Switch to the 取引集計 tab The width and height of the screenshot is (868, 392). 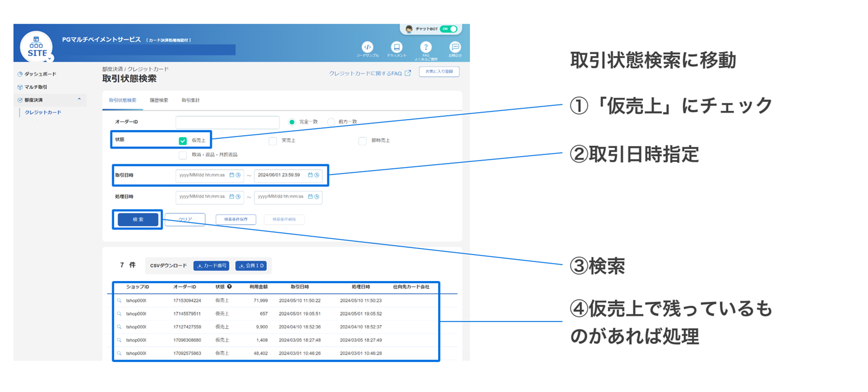pyautogui.click(x=190, y=101)
